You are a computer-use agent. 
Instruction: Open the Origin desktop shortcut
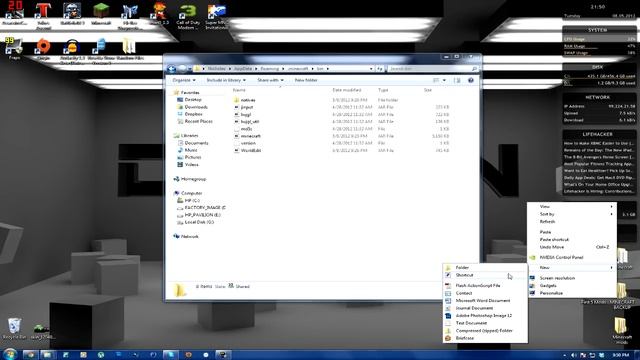[x=43, y=49]
